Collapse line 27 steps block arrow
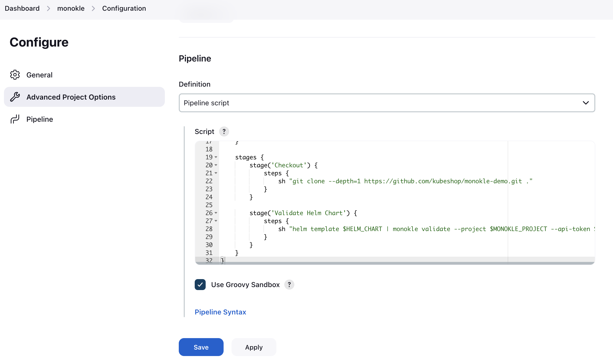Image resolution: width=613 pixels, height=364 pixels. [x=216, y=221]
